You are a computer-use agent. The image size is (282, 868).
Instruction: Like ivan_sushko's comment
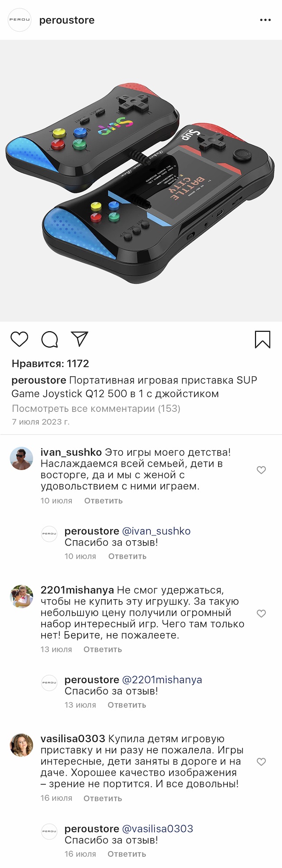click(x=261, y=470)
